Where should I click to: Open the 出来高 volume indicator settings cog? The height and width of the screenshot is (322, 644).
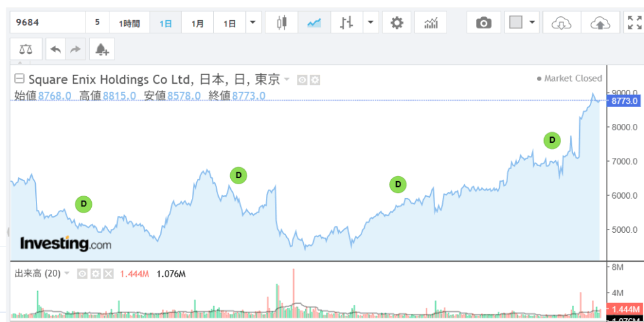[x=96, y=274]
